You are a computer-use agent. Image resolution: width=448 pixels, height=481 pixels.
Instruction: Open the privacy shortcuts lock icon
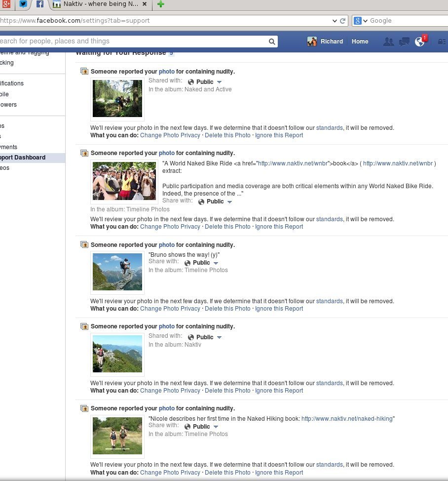[x=442, y=41]
